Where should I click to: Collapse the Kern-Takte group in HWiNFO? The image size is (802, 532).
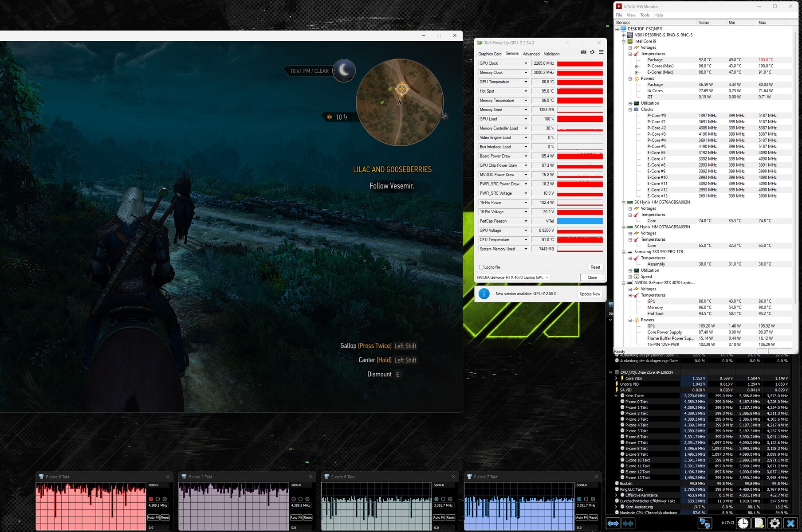(x=616, y=396)
